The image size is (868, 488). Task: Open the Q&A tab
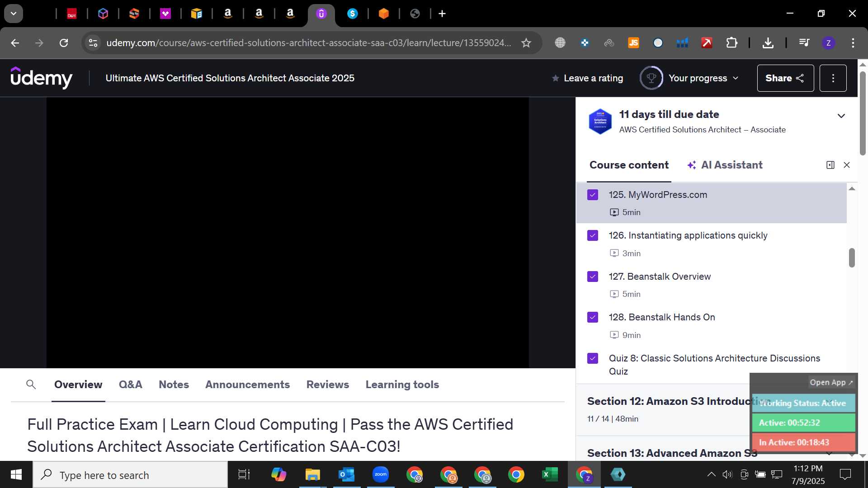[x=130, y=385]
